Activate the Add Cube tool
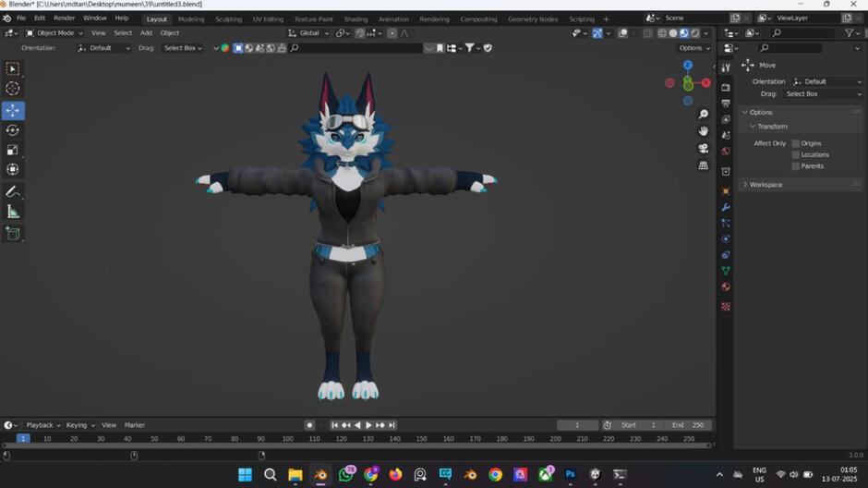The width and height of the screenshot is (868, 488). tap(12, 234)
